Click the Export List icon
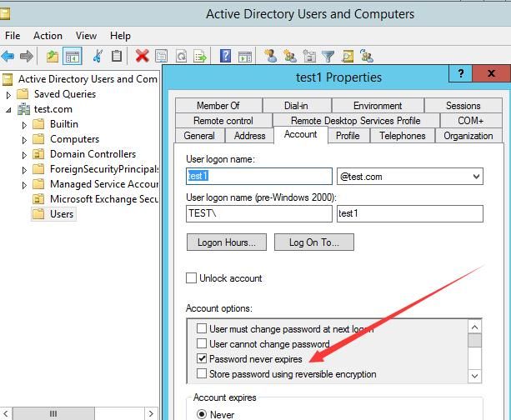This screenshot has width=511, height=420. [x=200, y=56]
